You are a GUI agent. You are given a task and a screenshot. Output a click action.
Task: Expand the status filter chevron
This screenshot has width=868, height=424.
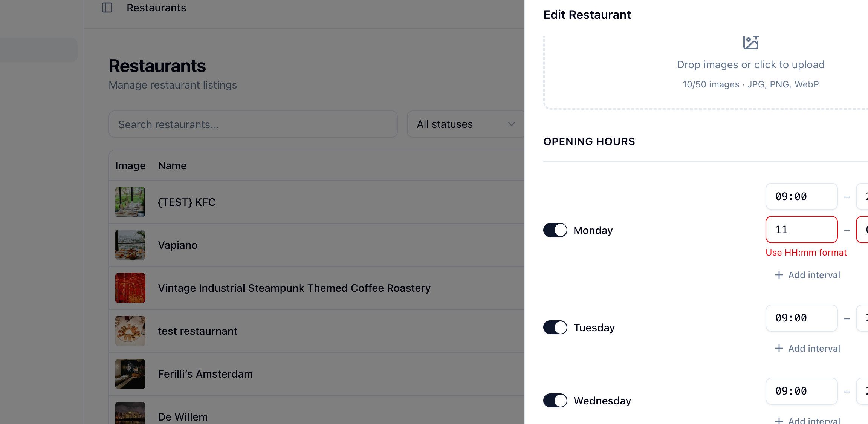511,124
